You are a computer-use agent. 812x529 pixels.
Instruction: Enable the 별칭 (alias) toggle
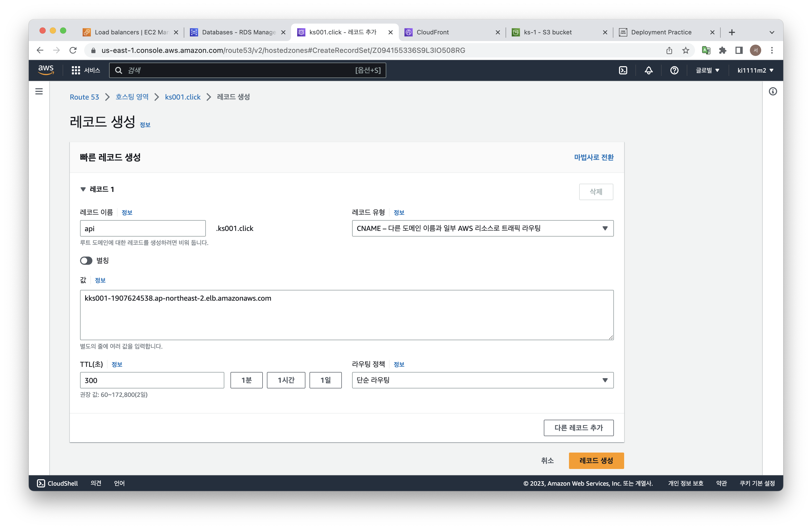[86, 261]
